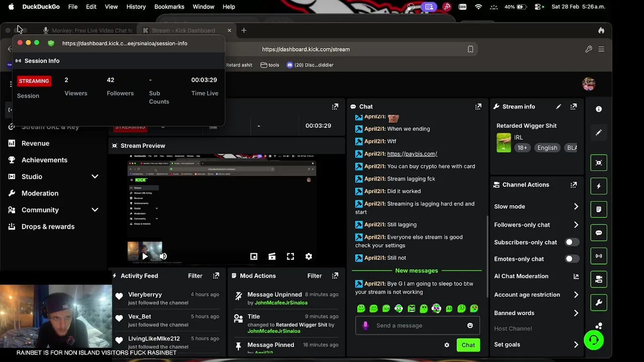Open the Bookmarks menu
Screen dimensions: 644x362
[x=169, y=7]
